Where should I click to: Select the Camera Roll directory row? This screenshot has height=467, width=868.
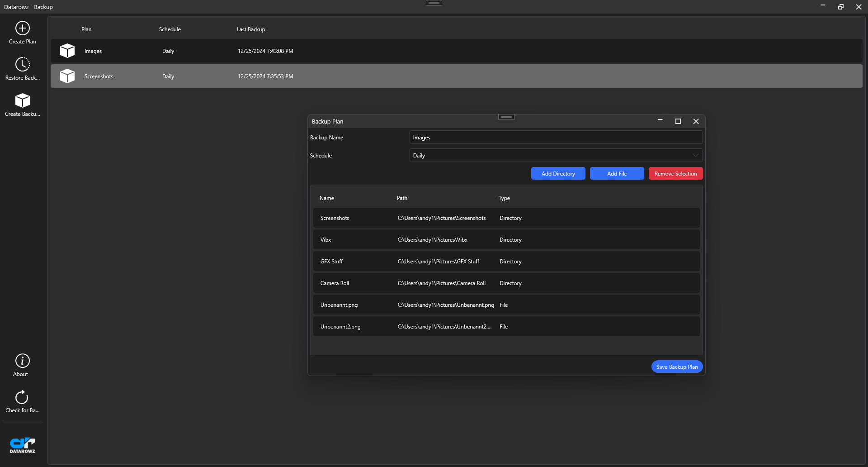pos(506,283)
